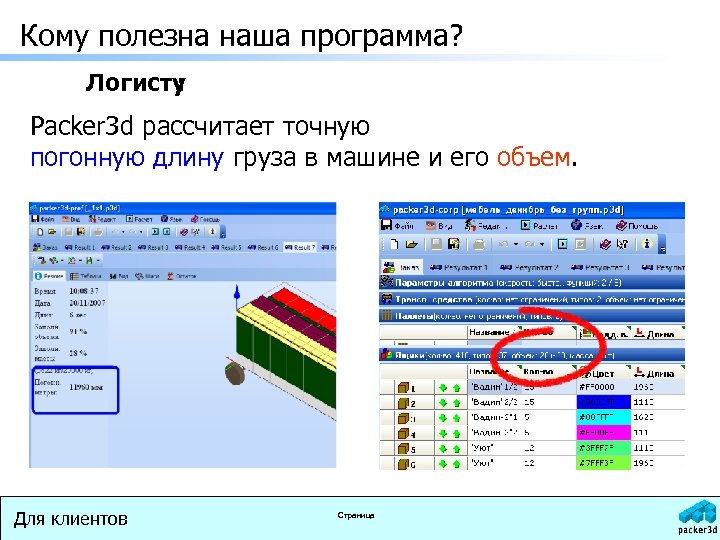Start calculation via play icon in packer3d-corp toolbar
This screenshot has height=540, width=720.
tap(562, 244)
